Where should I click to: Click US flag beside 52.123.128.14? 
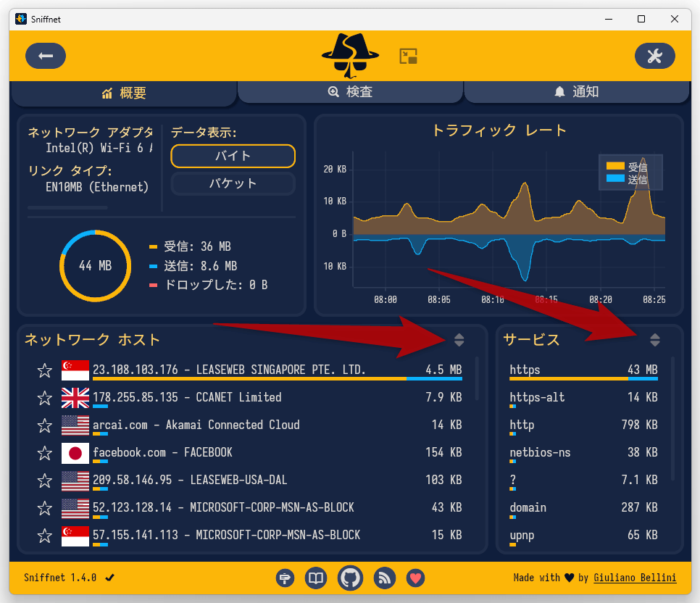click(x=75, y=508)
